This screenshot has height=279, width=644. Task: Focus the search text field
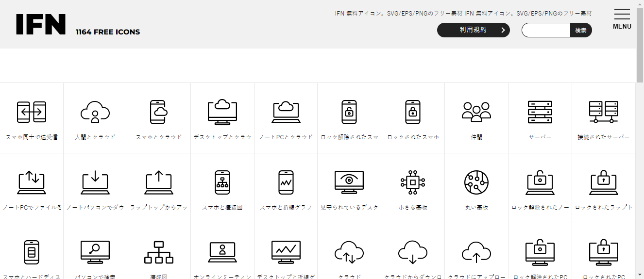click(546, 30)
